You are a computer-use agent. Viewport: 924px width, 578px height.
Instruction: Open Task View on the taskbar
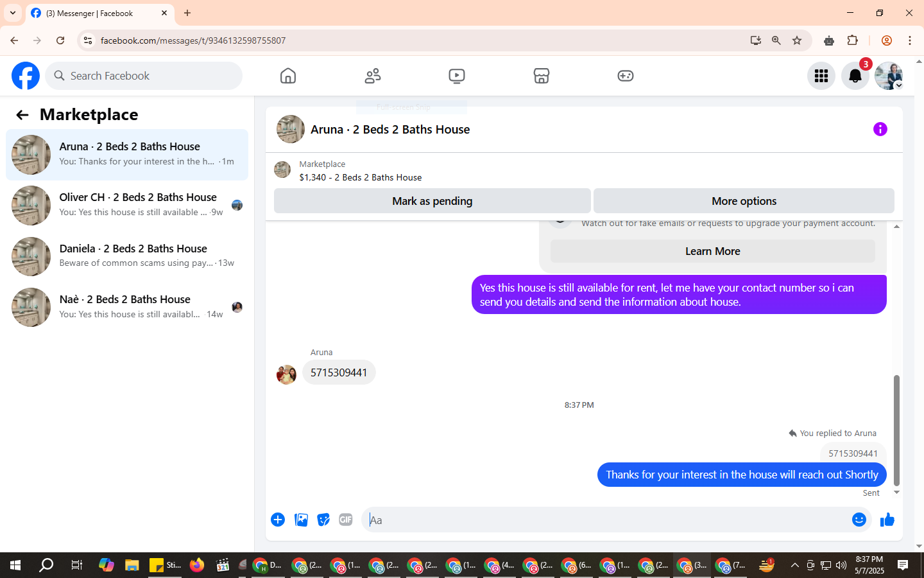(76, 565)
